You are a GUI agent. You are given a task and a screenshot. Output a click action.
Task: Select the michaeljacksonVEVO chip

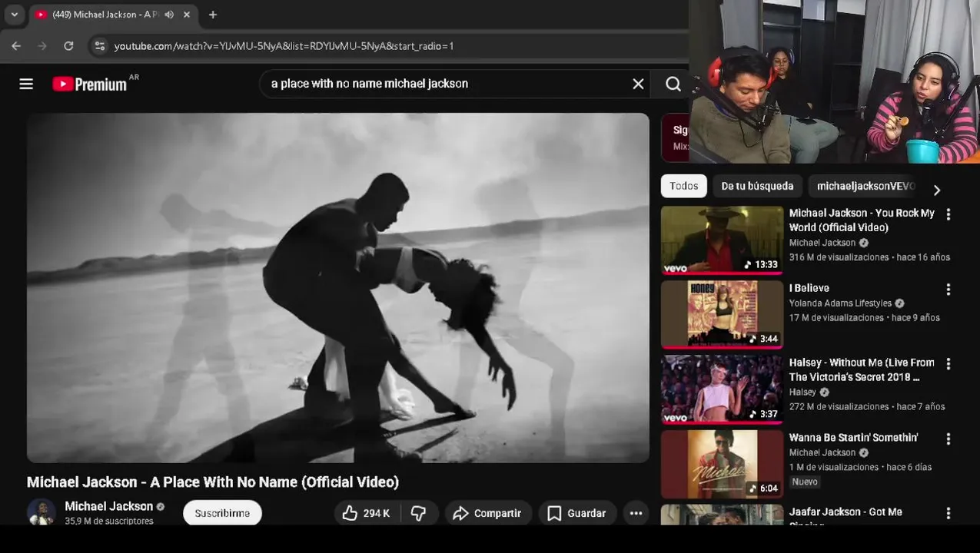pos(866,186)
